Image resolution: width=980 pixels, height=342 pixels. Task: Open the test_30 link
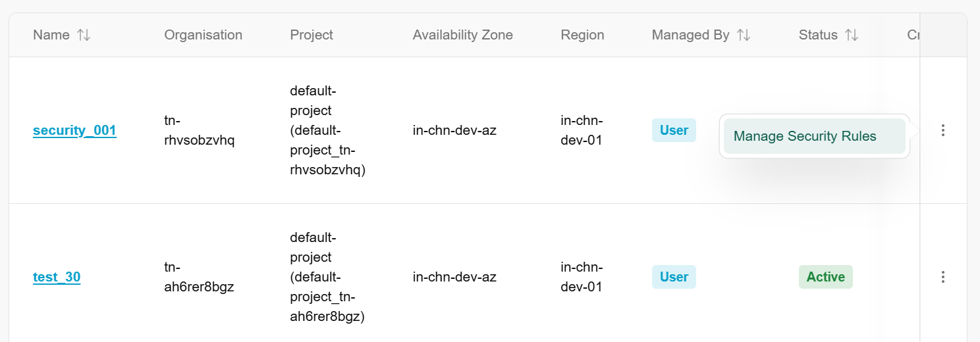coord(57,277)
